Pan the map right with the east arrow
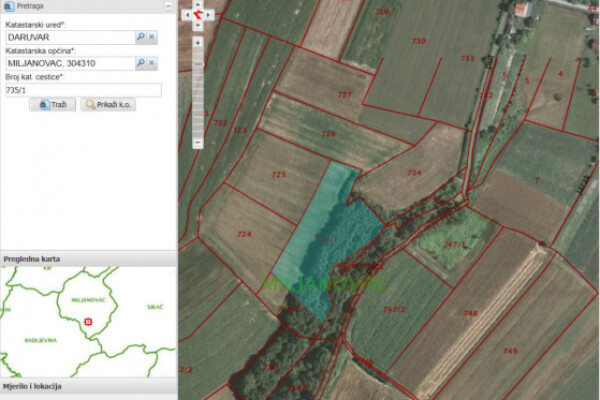 (208, 16)
